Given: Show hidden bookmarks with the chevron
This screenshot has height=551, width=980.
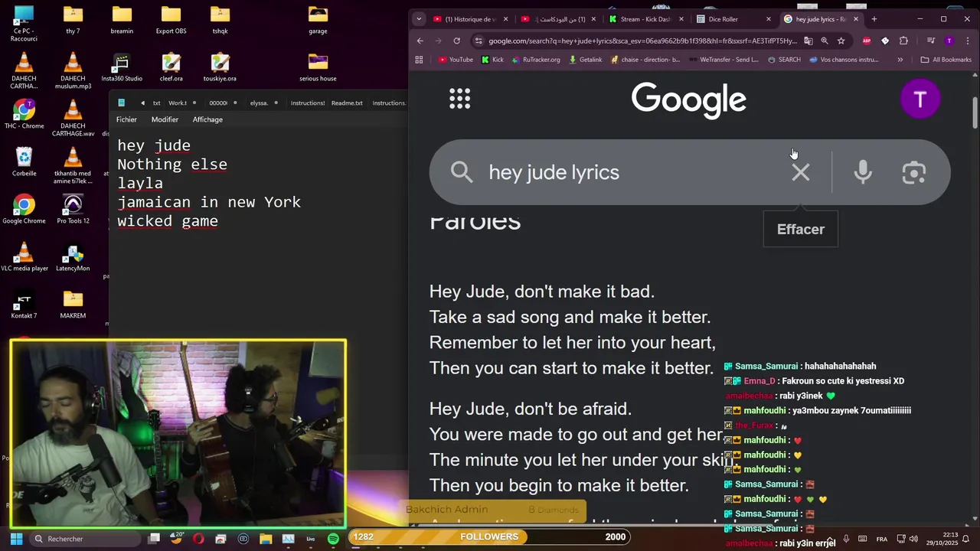Looking at the screenshot, I should 900,60.
